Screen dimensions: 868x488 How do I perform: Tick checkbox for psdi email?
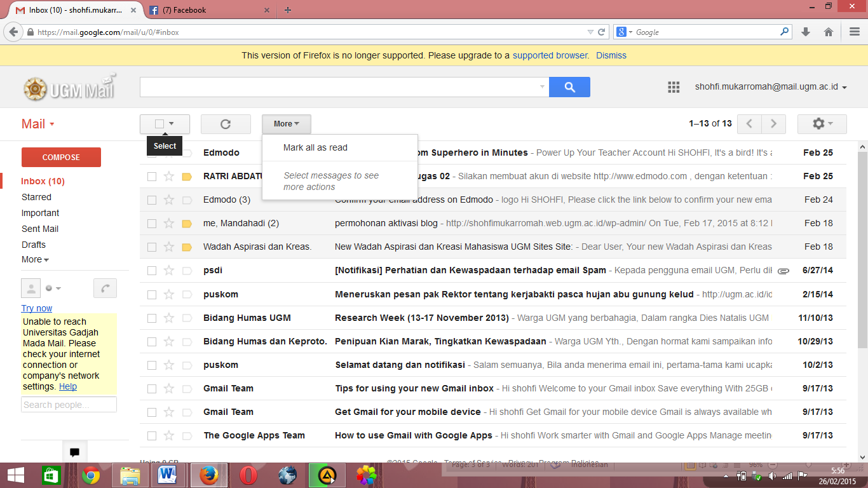(152, 271)
